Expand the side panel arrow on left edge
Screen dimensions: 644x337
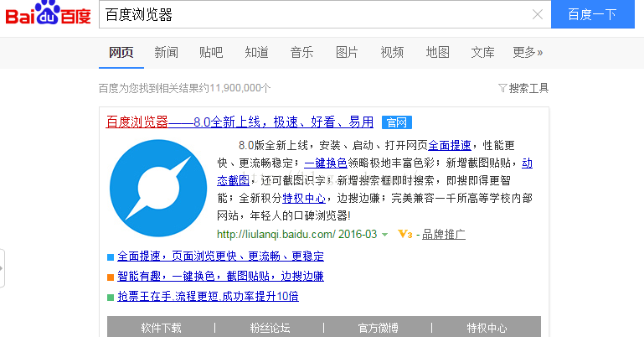[x=2, y=268]
